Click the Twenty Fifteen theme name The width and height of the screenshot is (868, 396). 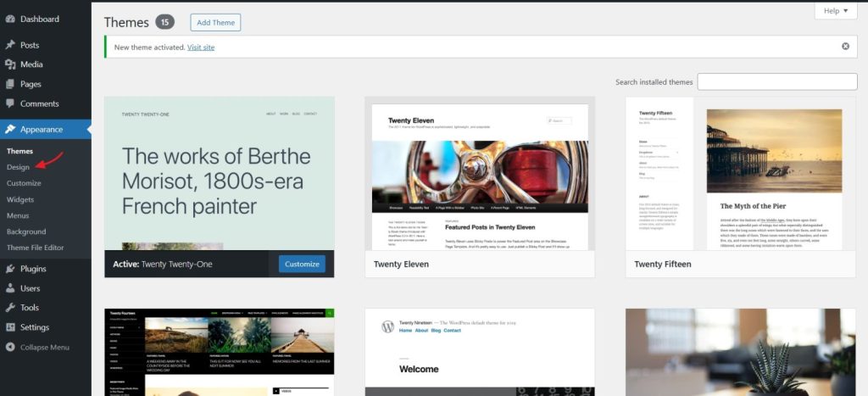[x=663, y=265]
